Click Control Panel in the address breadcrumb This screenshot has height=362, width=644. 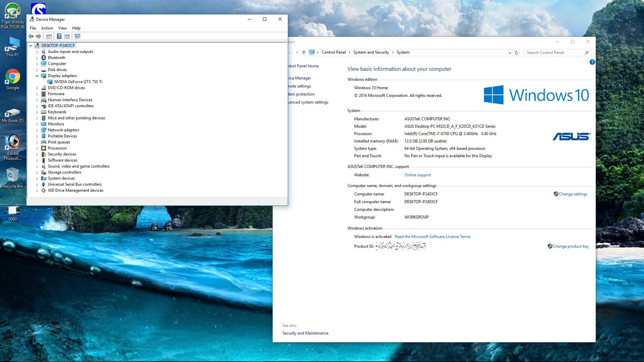333,52
